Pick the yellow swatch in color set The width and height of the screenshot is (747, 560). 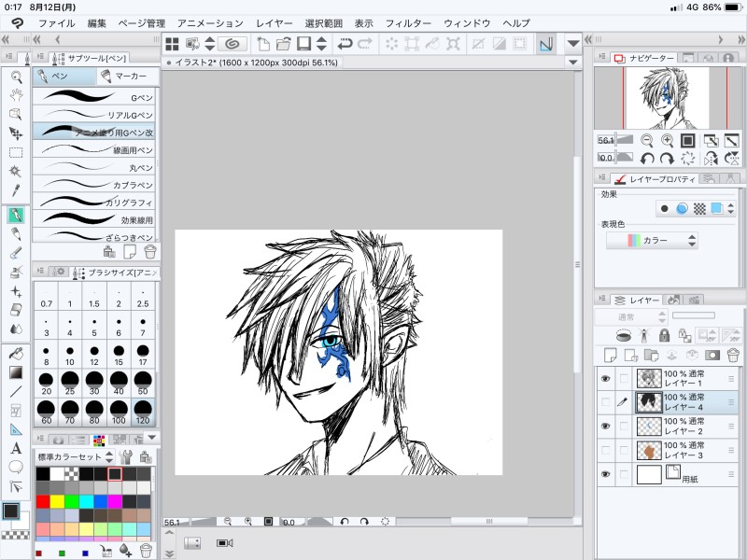57,501
